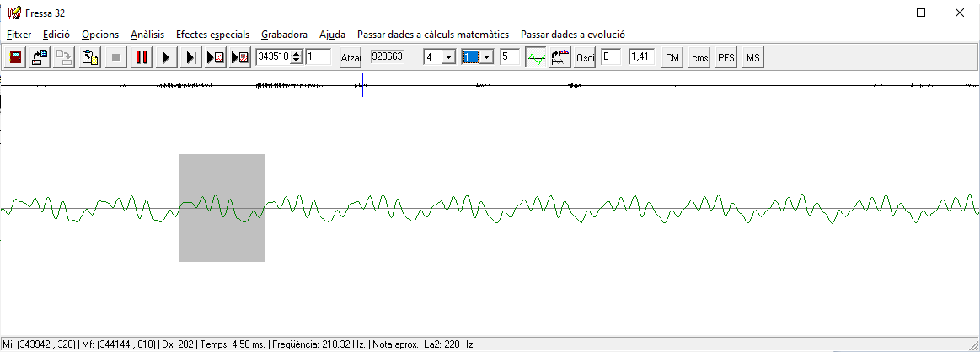
Task: Click the blue position marker in overview strip
Action: coord(362,84)
